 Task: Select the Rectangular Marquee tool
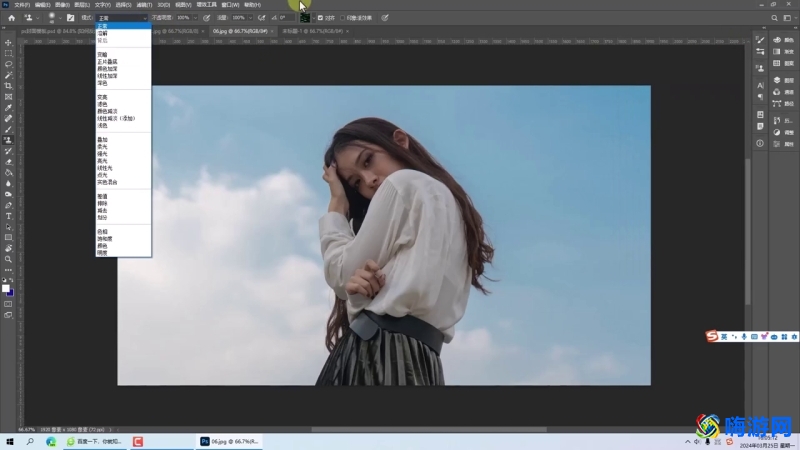(x=8, y=53)
